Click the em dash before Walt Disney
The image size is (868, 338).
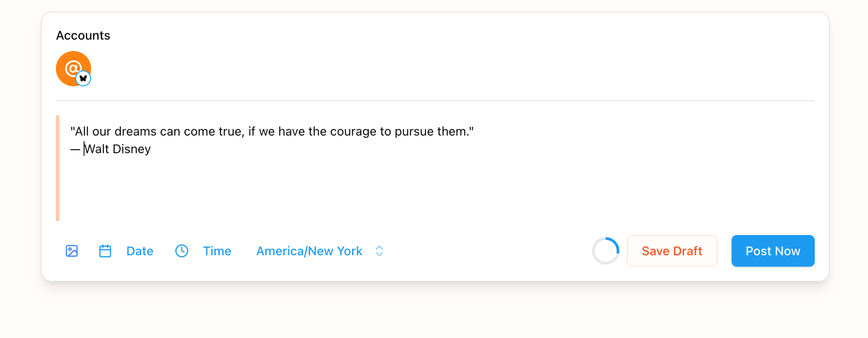click(75, 150)
